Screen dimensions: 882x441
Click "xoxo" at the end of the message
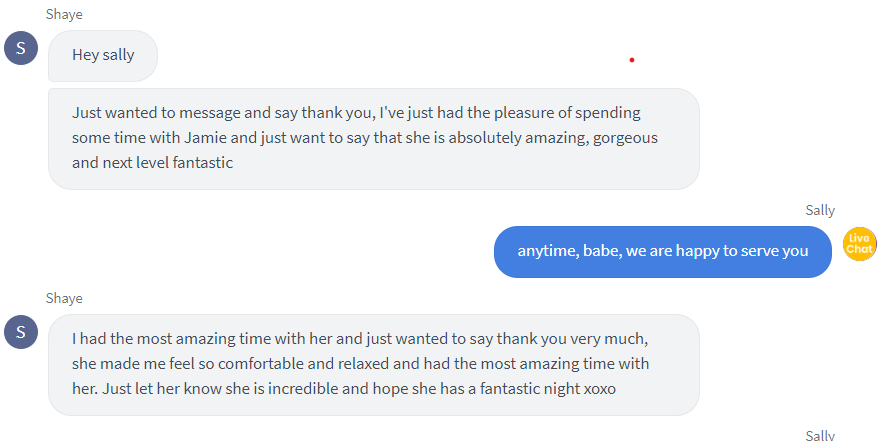pyautogui.click(x=600, y=389)
